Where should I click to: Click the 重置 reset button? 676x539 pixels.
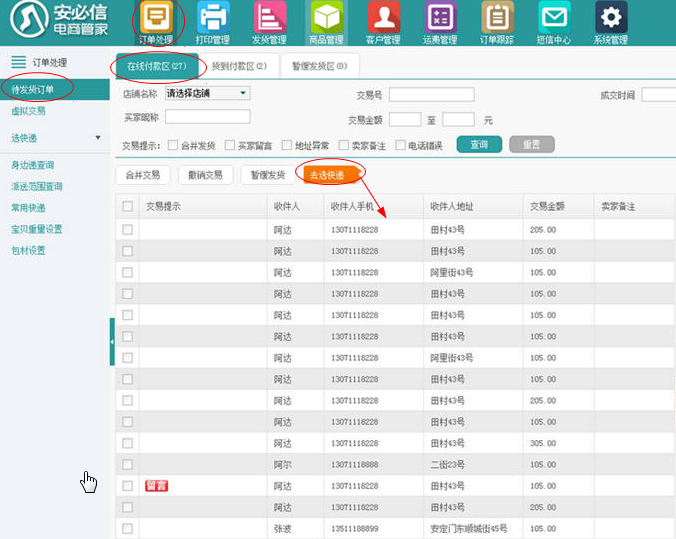(x=532, y=144)
